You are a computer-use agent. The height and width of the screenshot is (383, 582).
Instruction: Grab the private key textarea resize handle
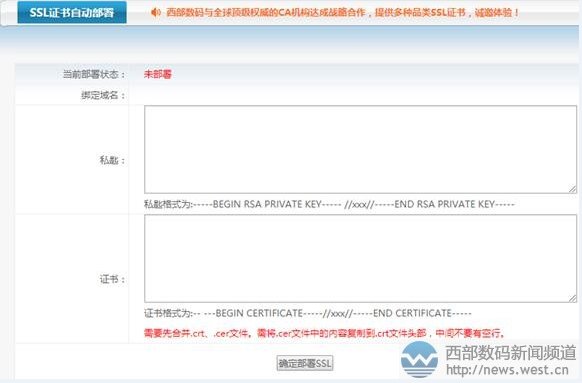(x=572, y=189)
